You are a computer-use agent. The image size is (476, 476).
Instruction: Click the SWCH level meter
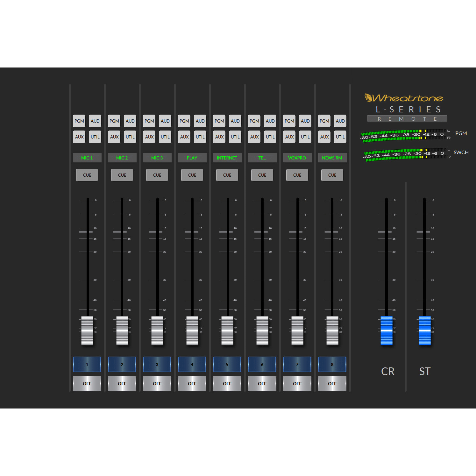(x=407, y=154)
